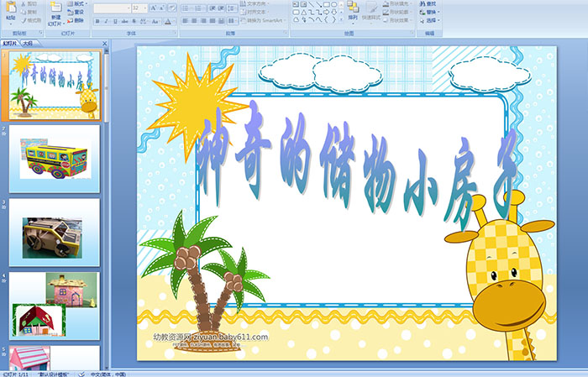The width and height of the screenshot is (588, 377).
Task: Toggle Justify text alignment
Action: [213, 21]
